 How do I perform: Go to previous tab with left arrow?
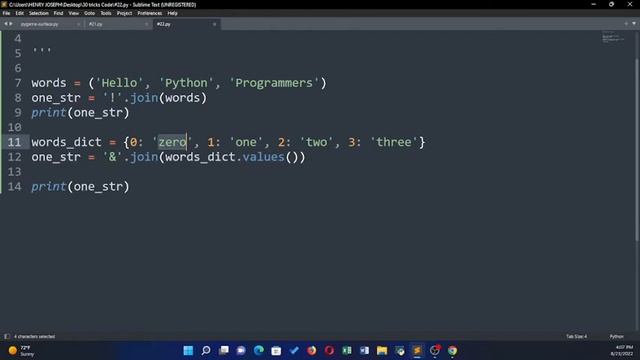point(6,24)
